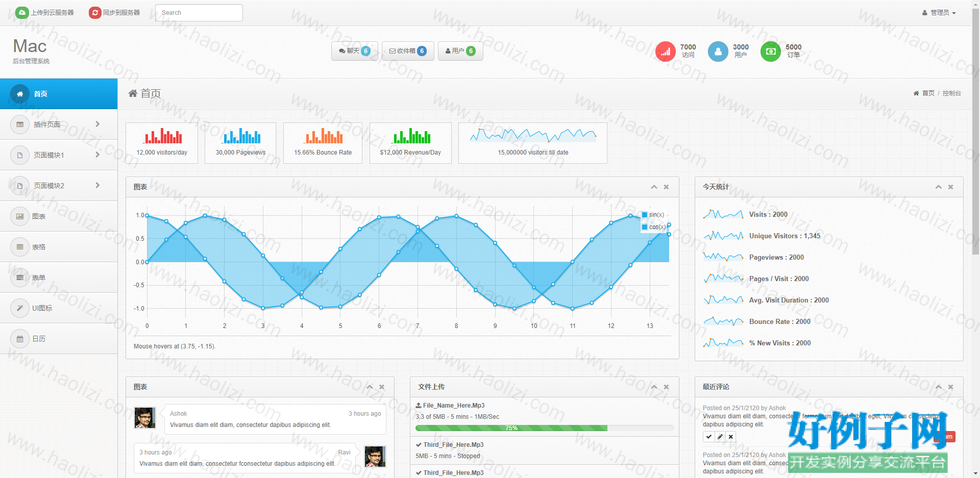Click the 图表 chart icon in sidebar
Screen dimensions: 980x478
(x=20, y=216)
